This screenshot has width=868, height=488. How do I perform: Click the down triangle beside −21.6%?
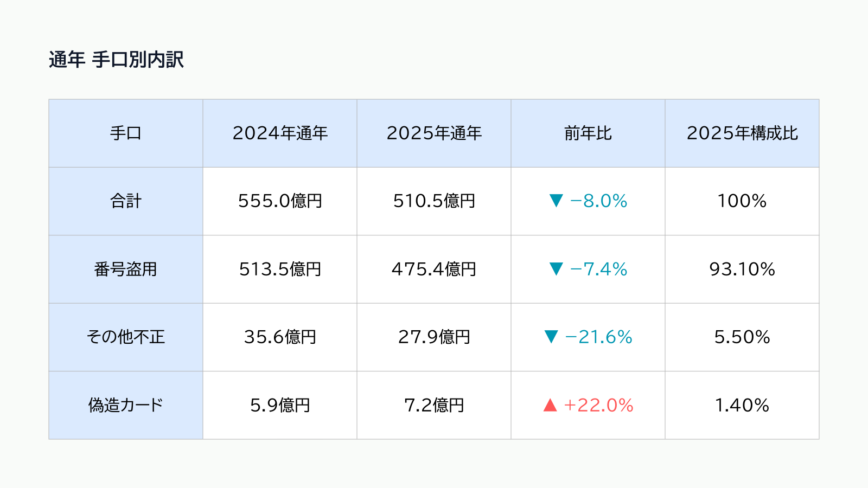point(551,337)
